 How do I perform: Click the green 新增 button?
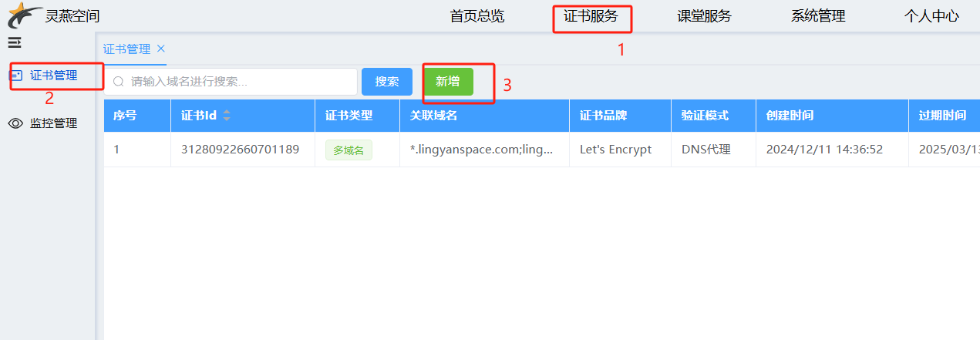448,82
